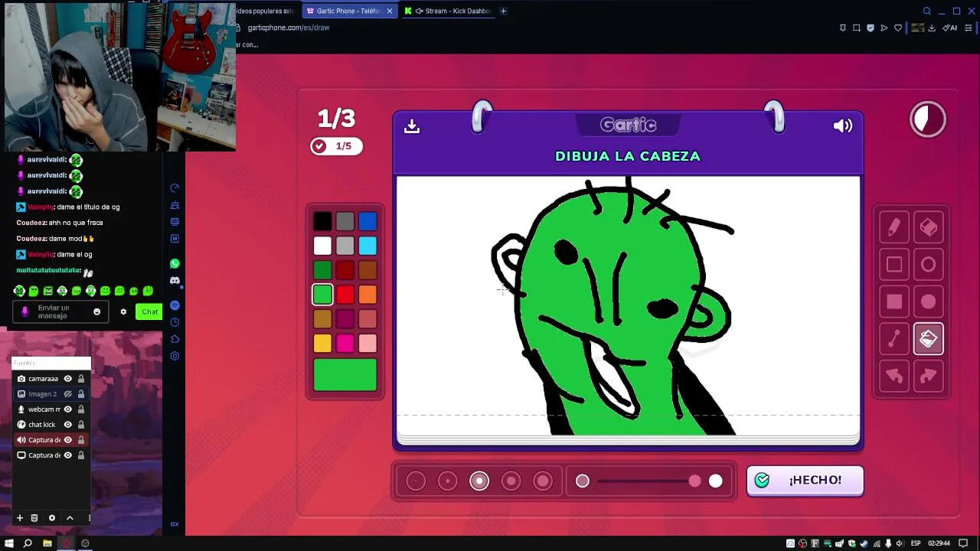Open history clock icon in sidebar
This screenshot has width=980, height=551.
click(175, 322)
